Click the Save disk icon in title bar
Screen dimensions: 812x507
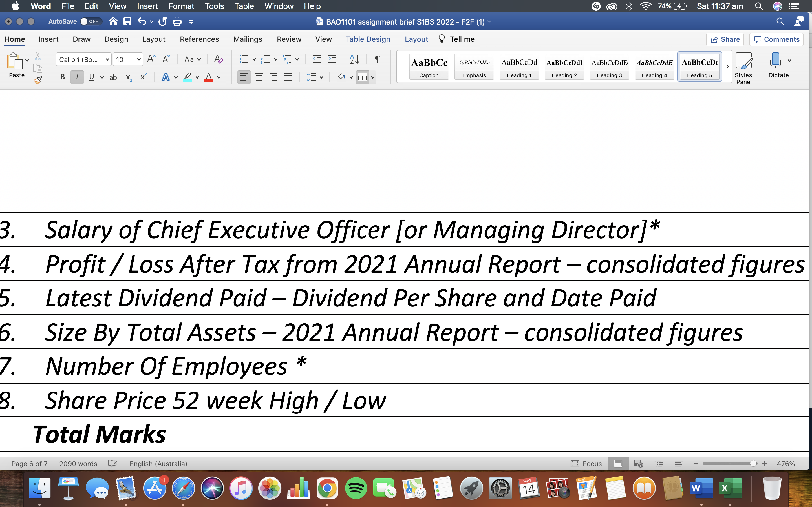click(127, 22)
